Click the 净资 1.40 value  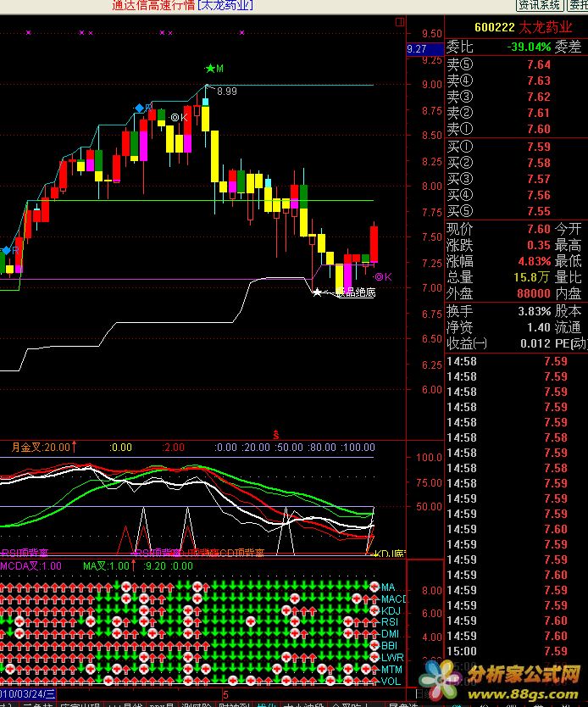[x=539, y=327]
